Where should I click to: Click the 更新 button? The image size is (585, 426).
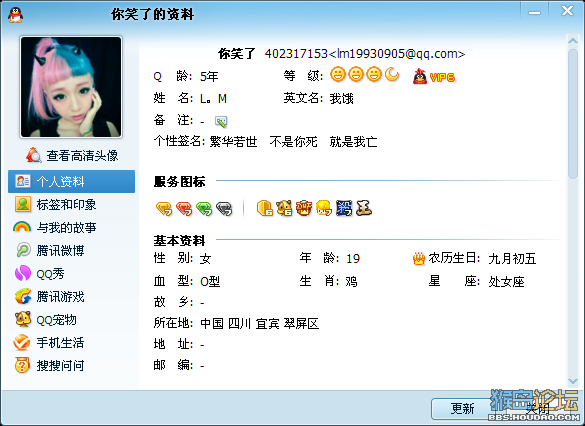click(462, 408)
